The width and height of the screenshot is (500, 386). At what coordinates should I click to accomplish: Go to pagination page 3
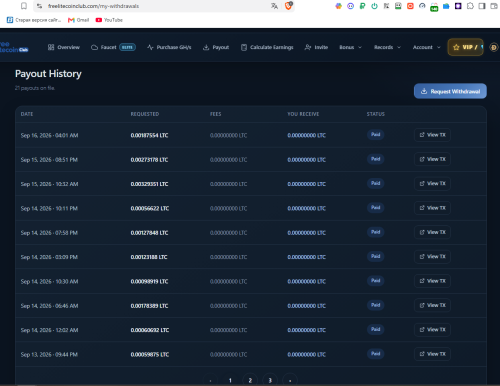click(x=270, y=380)
